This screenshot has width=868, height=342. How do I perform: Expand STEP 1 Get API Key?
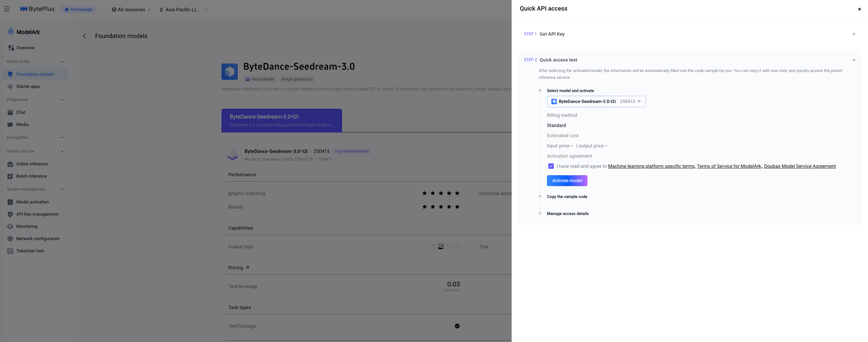[x=690, y=34]
